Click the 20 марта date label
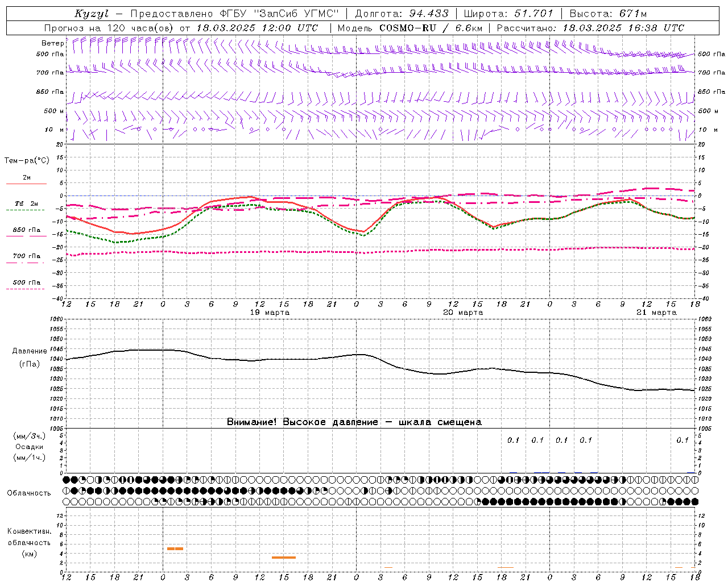The height and width of the screenshot is (582, 728). pos(463,313)
